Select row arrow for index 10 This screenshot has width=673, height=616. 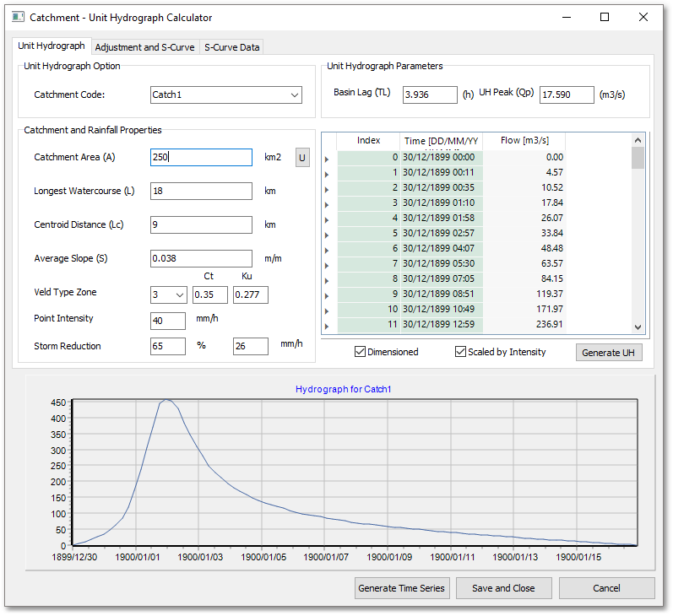coord(327,311)
